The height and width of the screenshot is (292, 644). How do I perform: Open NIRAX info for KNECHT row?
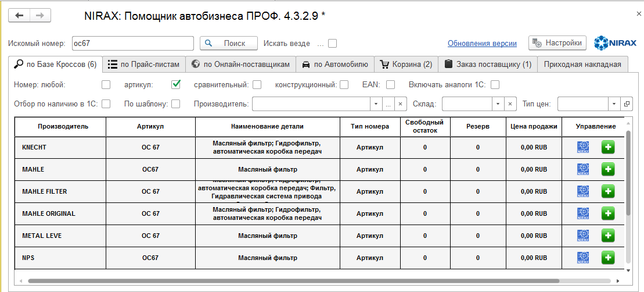coord(583,147)
